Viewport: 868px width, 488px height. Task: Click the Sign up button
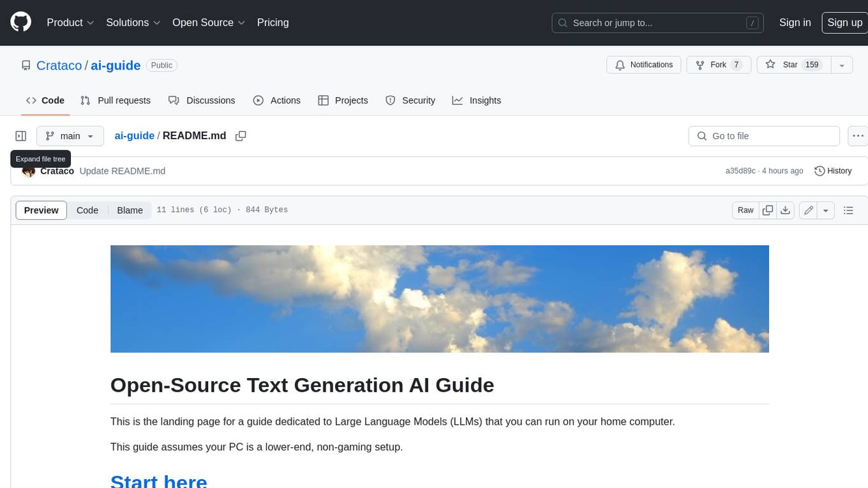(844, 22)
